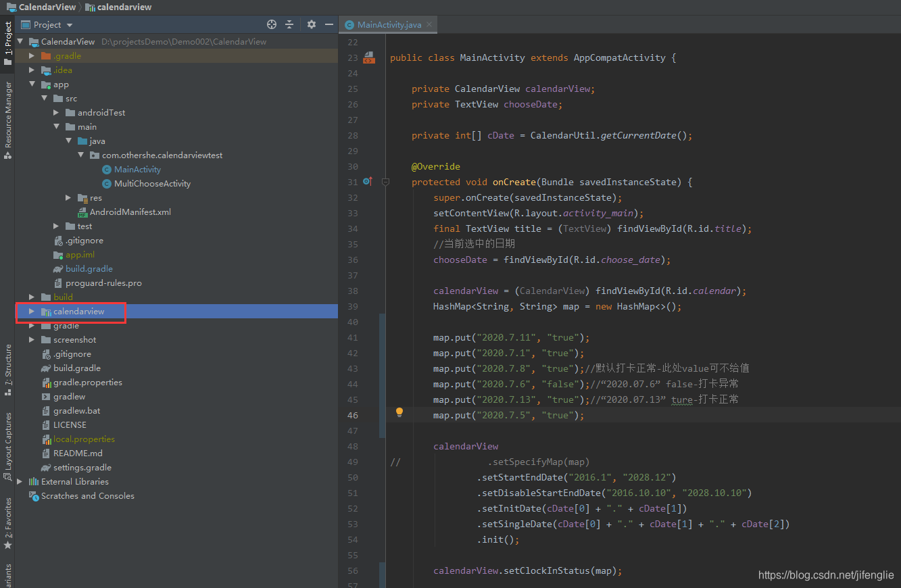Fold the onCreate method in gutter

coord(385,182)
